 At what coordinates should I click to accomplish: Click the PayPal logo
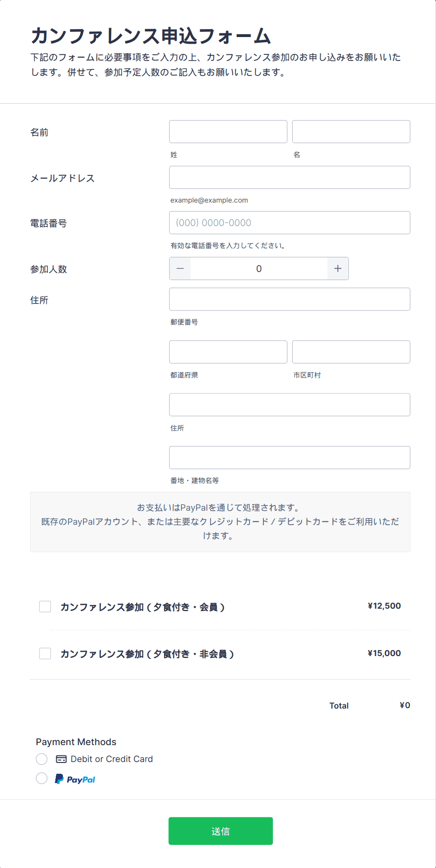(x=75, y=779)
